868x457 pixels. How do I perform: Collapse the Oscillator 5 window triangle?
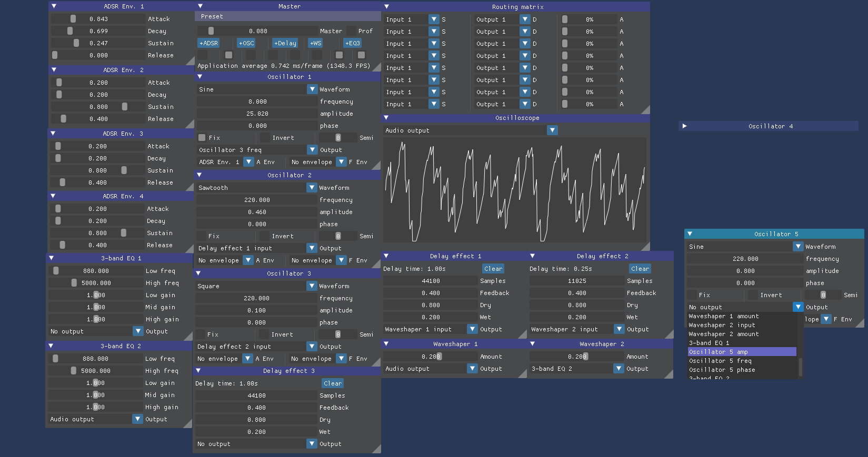point(690,233)
